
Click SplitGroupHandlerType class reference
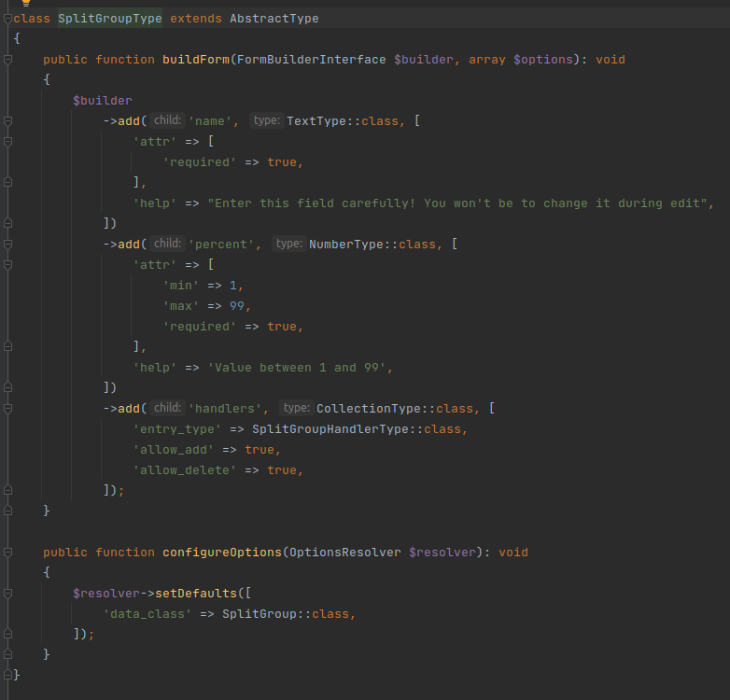(330, 429)
